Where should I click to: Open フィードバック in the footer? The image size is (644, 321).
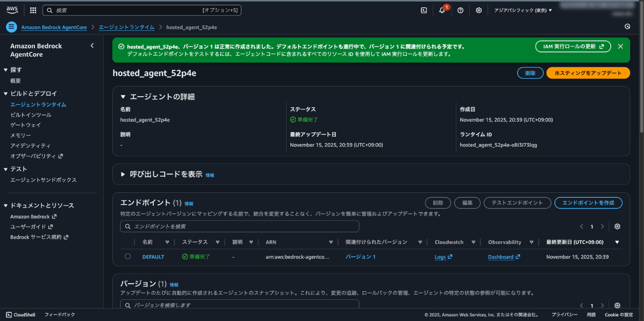(x=60, y=315)
